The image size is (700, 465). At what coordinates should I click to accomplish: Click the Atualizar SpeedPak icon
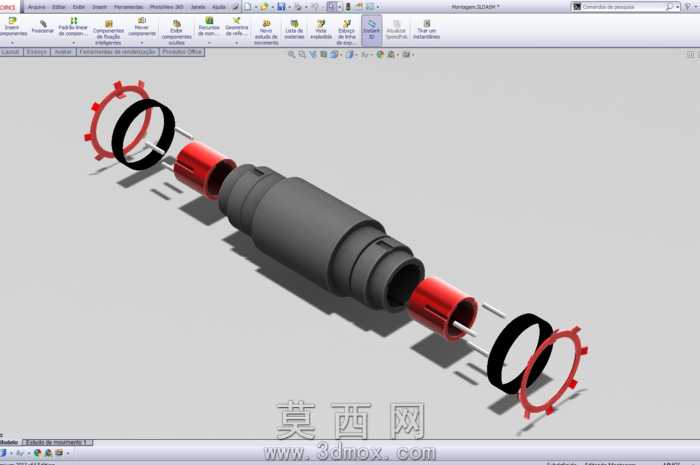click(396, 23)
